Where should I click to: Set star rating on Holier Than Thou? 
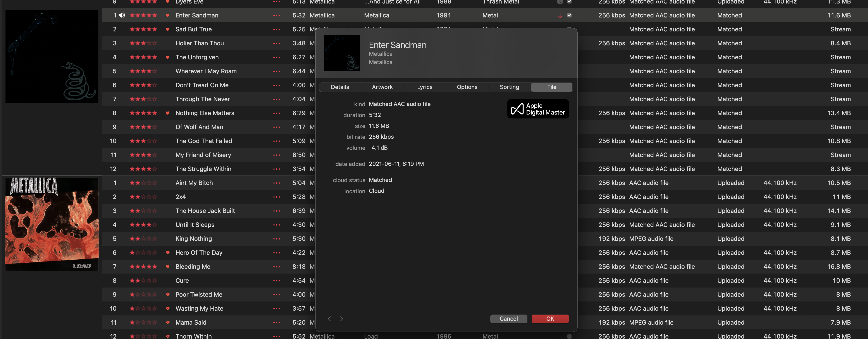(143, 43)
